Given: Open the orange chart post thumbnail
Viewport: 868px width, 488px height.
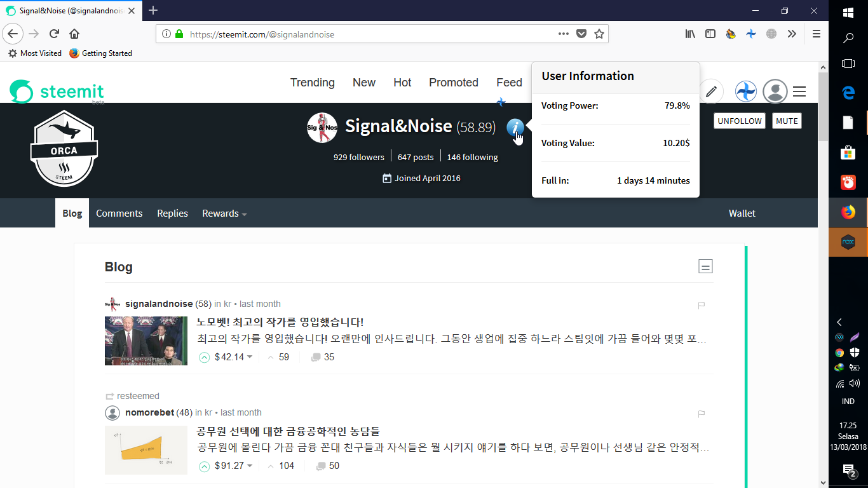Looking at the screenshot, I should click(x=146, y=450).
